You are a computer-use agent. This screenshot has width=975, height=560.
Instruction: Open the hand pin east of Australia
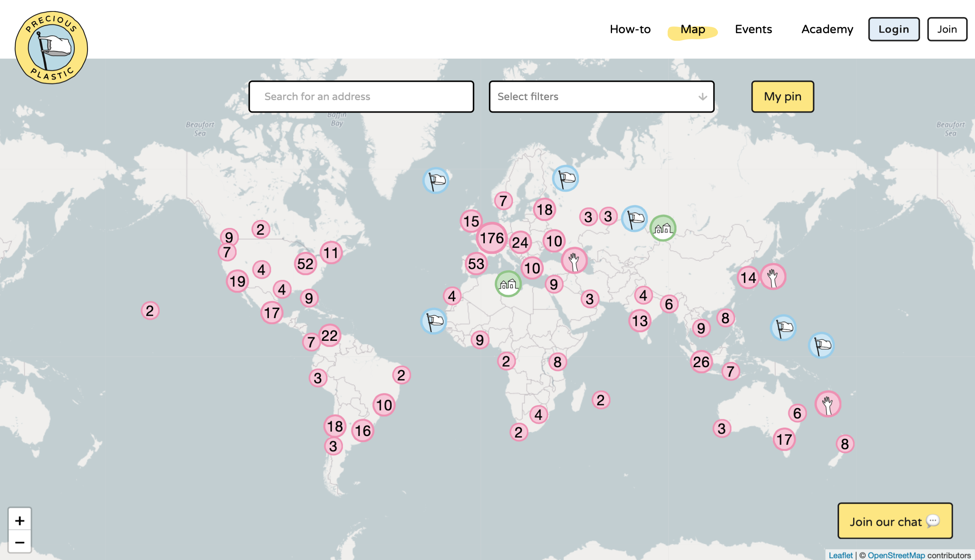(x=828, y=404)
